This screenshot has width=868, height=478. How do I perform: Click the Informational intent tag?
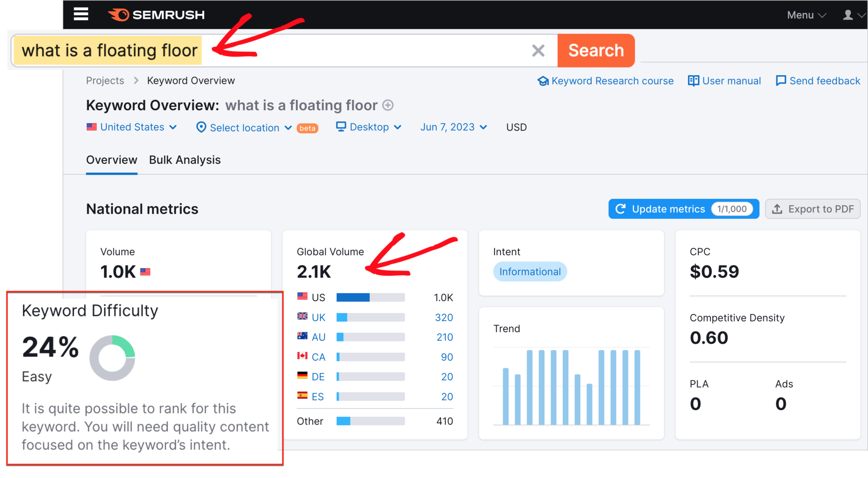coord(530,272)
